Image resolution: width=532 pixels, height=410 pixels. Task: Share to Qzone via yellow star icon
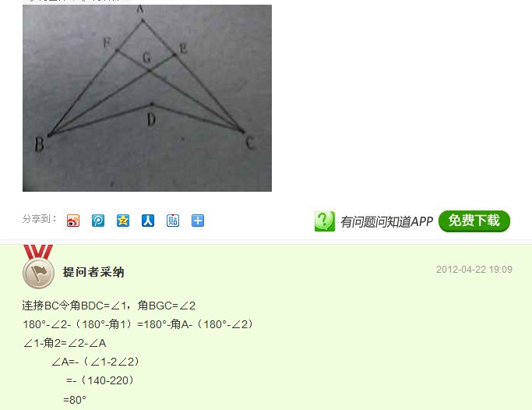click(123, 221)
